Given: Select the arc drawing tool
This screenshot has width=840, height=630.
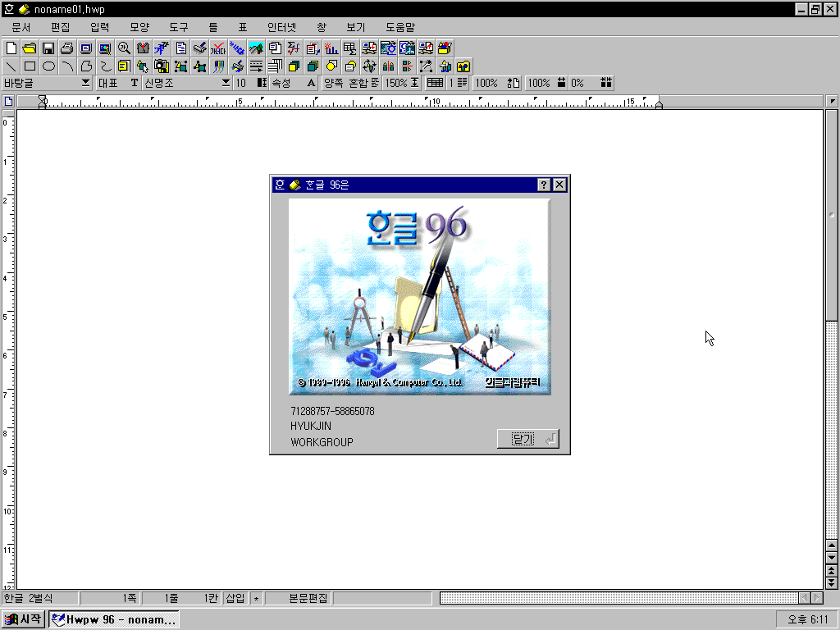Looking at the screenshot, I should [x=67, y=66].
